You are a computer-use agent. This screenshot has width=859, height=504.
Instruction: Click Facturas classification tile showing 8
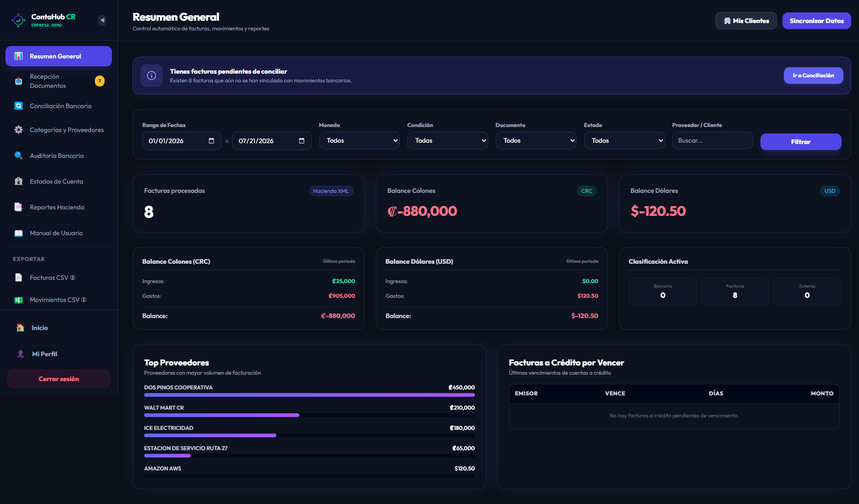(x=735, y=291)
